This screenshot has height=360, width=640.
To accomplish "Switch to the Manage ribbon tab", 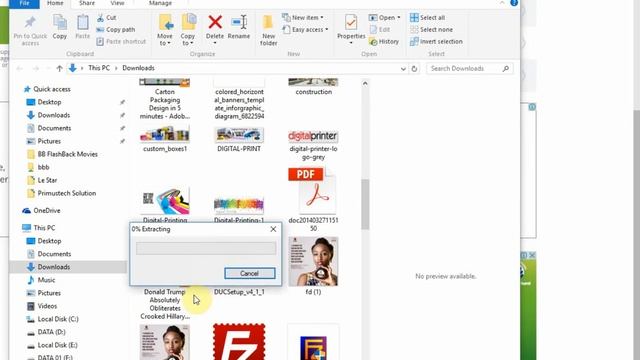I will tap(160, 3).
